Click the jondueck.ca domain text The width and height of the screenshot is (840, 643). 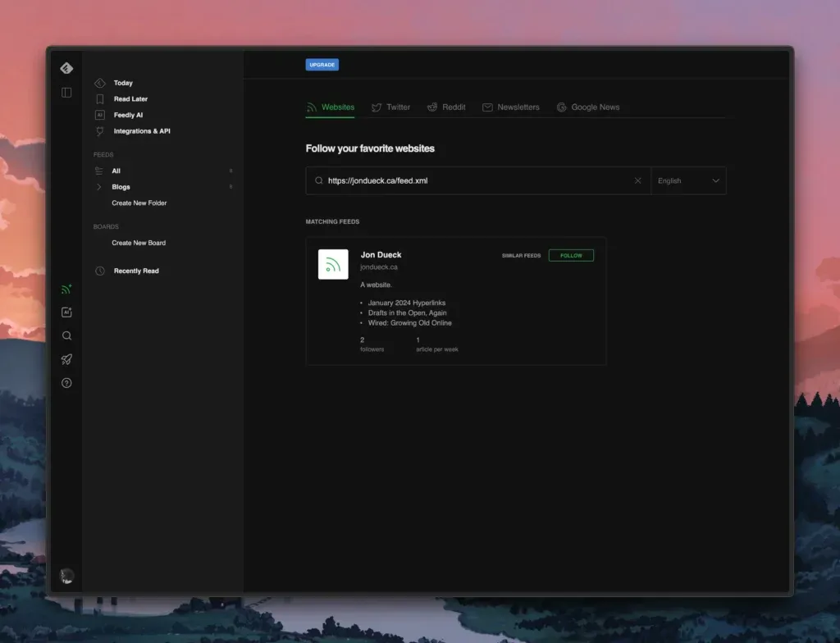click(379, 267)
